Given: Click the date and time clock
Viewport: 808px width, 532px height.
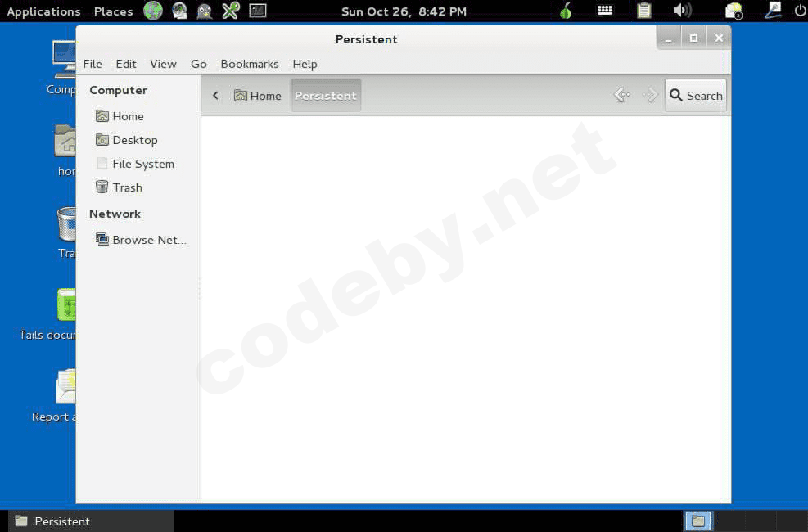Looking at the screenshot, I should 404,11.
